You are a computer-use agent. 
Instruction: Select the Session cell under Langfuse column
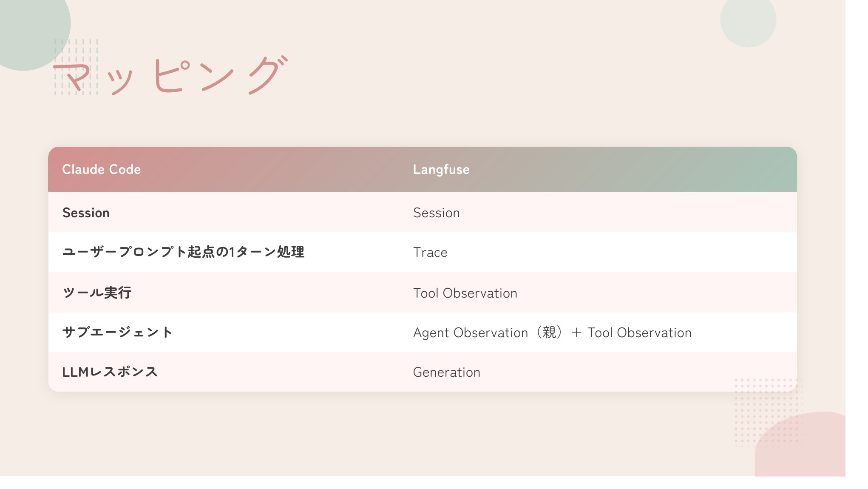coord(436,213)
